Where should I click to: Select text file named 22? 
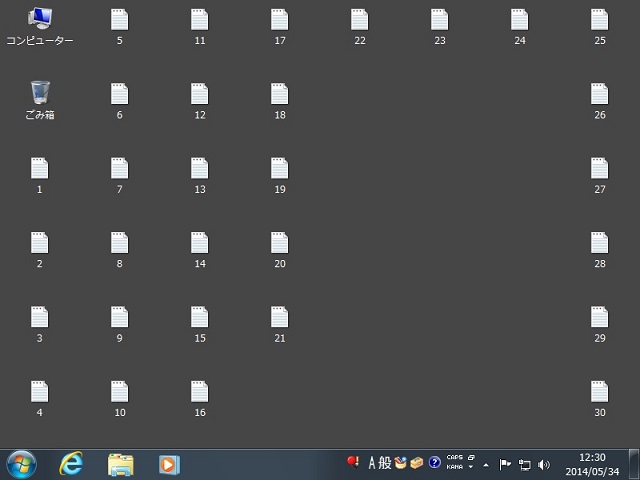tap(360, 27)
